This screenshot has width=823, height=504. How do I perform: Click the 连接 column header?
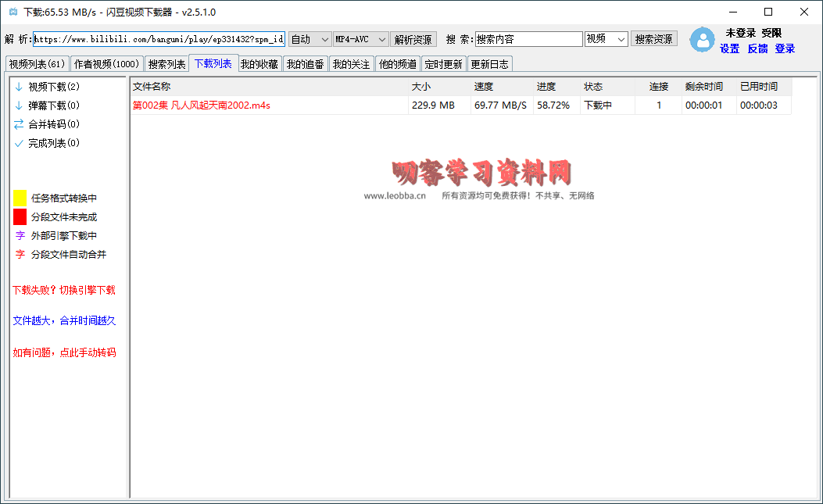click(x=659, y=87)
